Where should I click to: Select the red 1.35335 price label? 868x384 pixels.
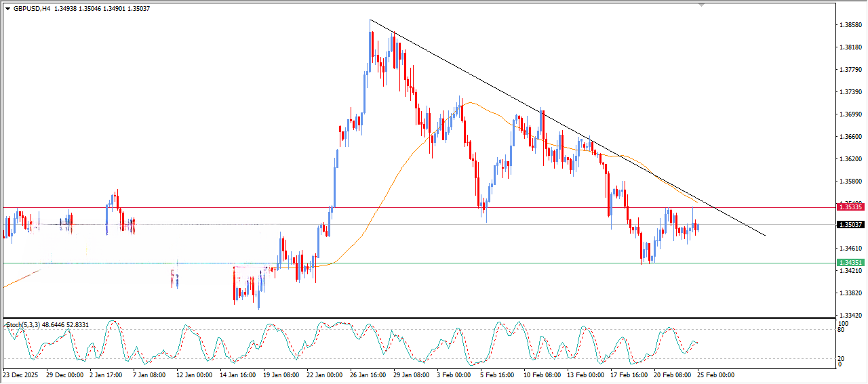coord(850,208)
